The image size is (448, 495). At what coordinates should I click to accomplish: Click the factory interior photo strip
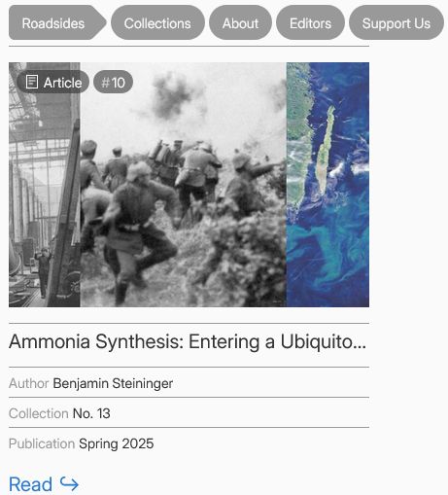click(x=45, y=185)
